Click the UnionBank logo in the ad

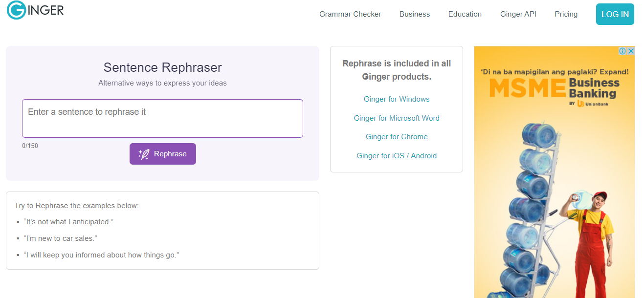pos(593,104)
